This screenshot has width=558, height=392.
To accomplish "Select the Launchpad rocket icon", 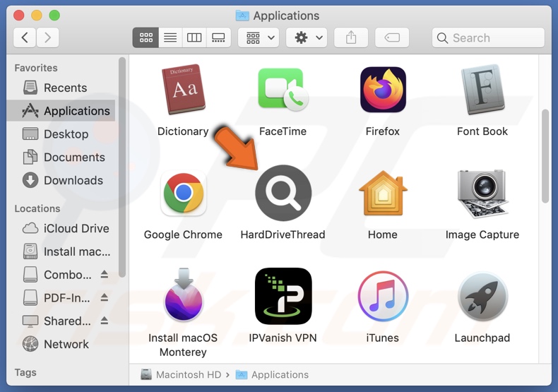I will [482, 296].
